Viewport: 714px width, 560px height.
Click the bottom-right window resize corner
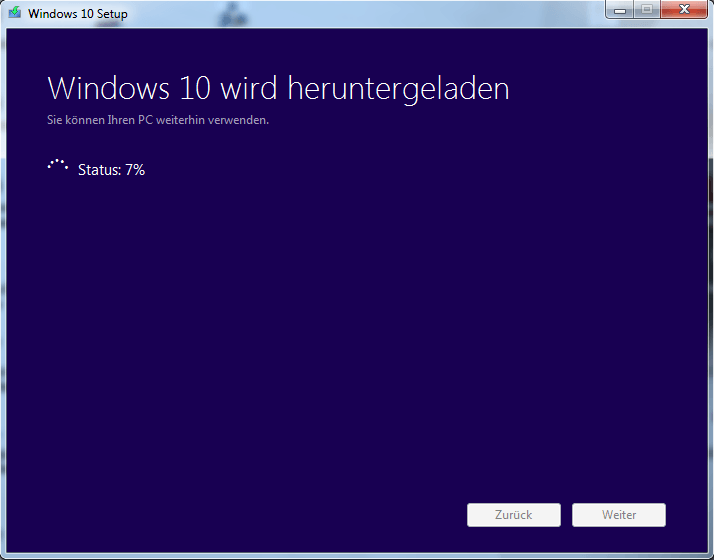709,555
